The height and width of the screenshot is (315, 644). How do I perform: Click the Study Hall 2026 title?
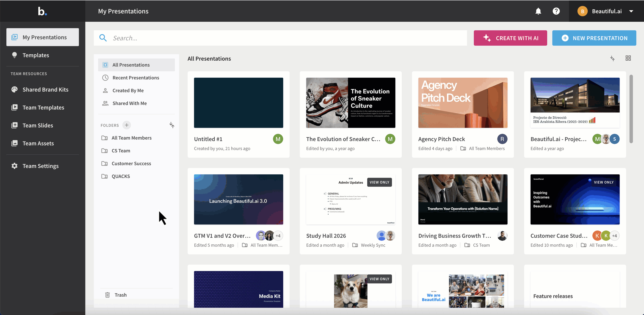click(x=326, y=236)
